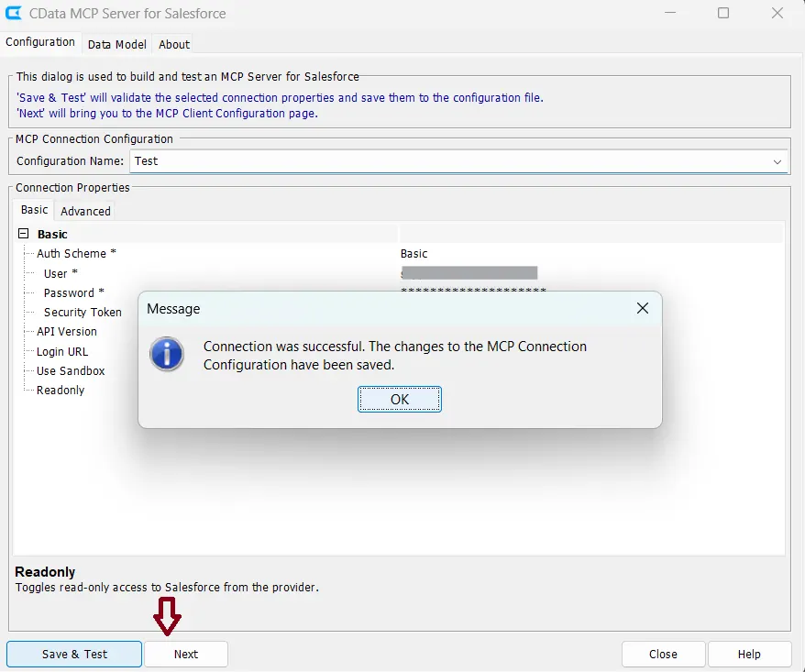The image size is (805, 672).
Task: Click the Close button at bottom
Action: 663,654
